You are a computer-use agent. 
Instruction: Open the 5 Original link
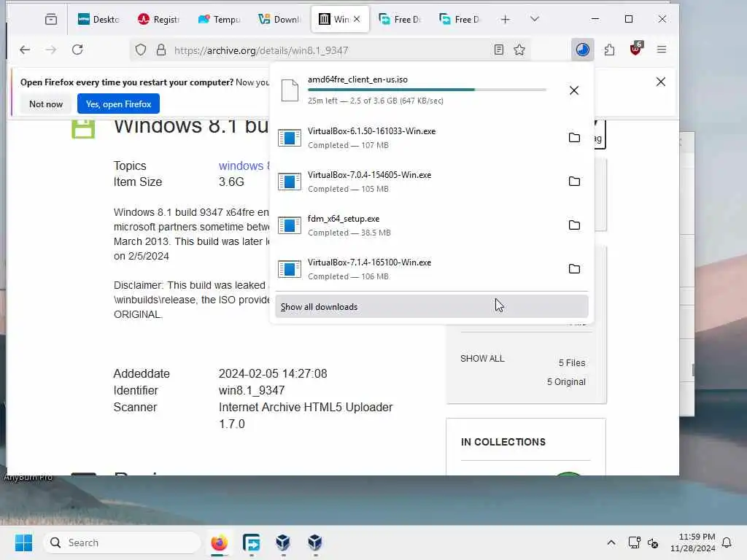click(x=566, y=382)
